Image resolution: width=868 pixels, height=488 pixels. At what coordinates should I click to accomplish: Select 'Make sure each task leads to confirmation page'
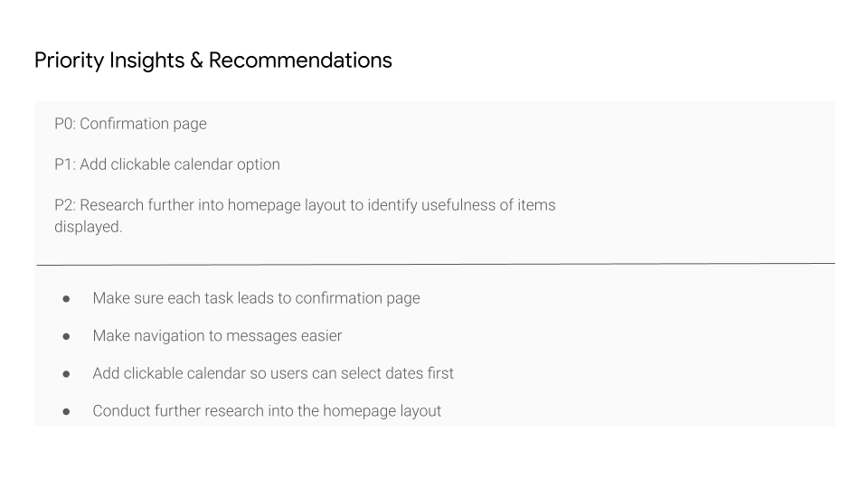coord(256,298)
